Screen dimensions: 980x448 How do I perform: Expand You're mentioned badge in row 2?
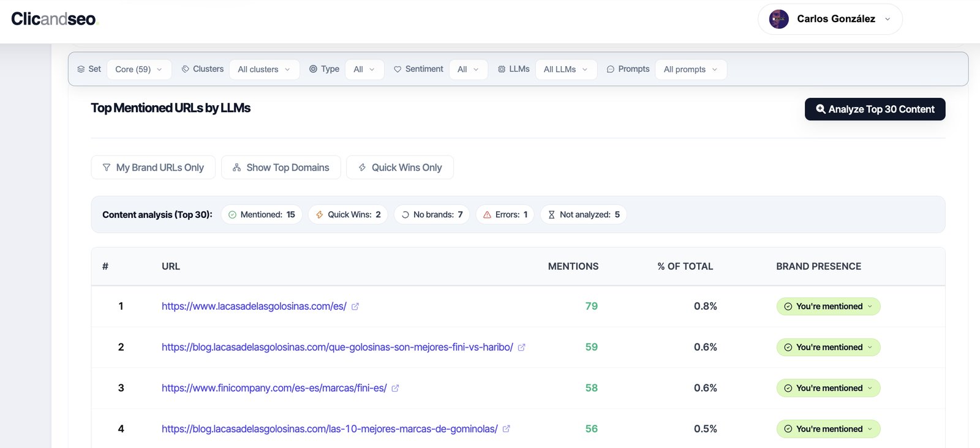tap(828, 348)
